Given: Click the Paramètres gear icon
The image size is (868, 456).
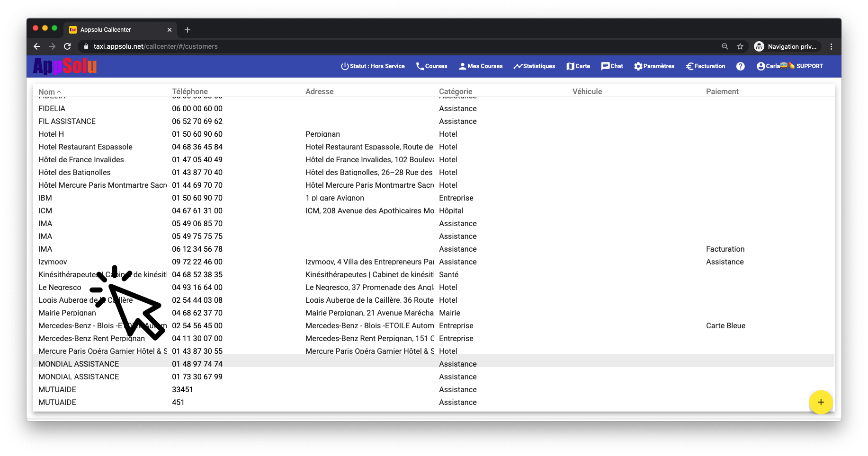Looking at the screenshot, I should coord(638,66).
